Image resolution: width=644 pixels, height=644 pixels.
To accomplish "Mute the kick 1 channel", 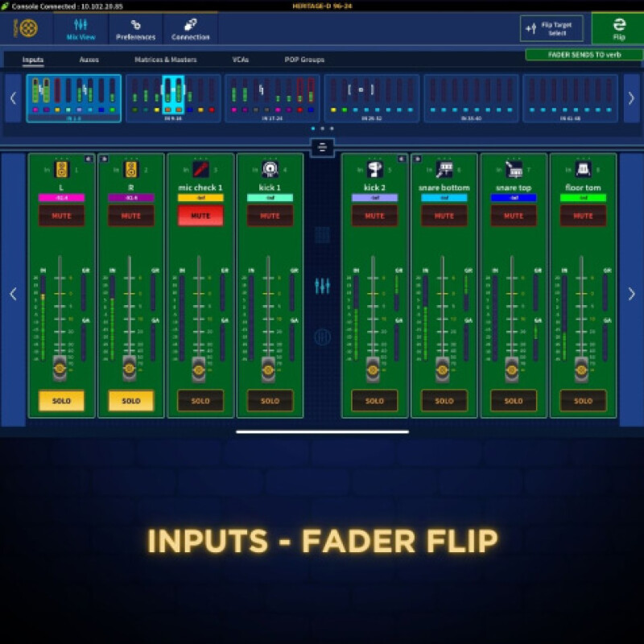I will (x=270, y=216).
